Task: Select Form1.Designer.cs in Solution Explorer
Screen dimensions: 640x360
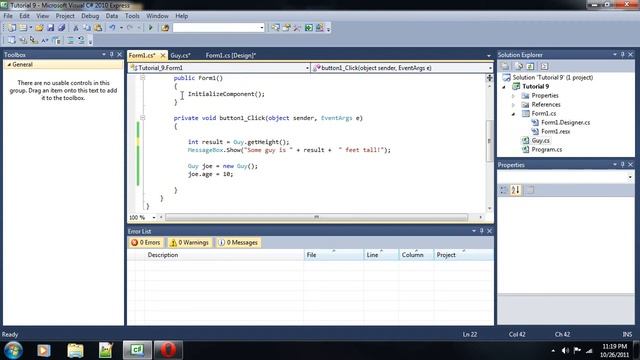Action: point(565,122)
